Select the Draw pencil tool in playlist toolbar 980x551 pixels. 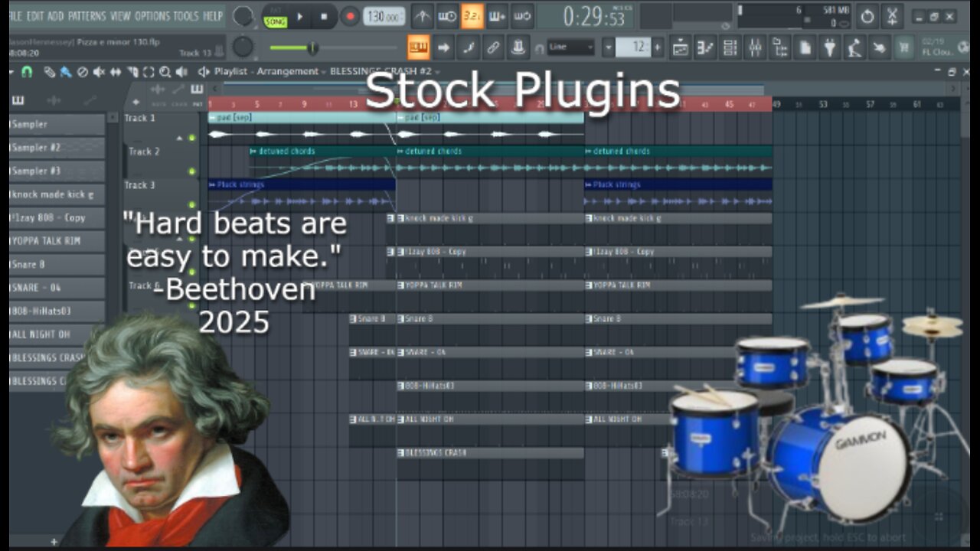pyautogui.click(x=49, y=72)
